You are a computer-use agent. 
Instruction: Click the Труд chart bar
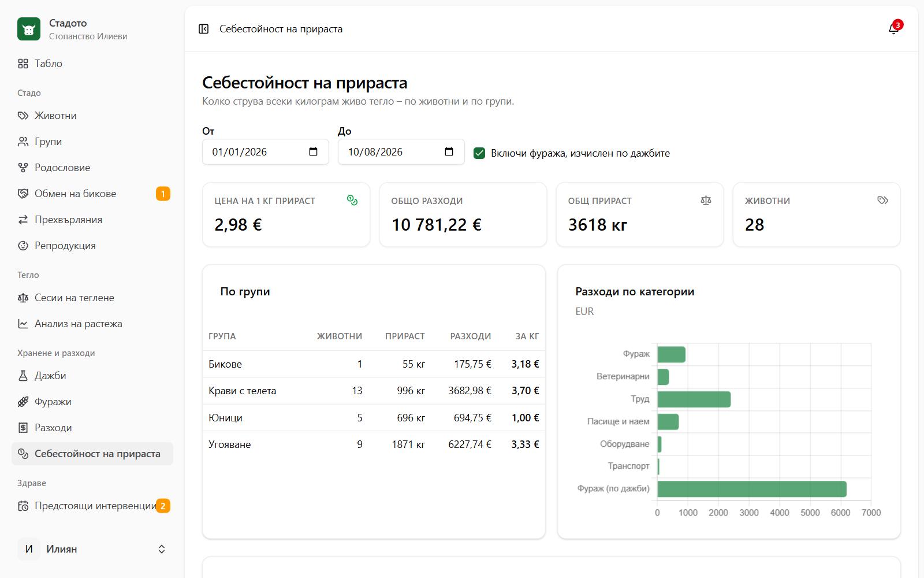(x=694, y=399)
